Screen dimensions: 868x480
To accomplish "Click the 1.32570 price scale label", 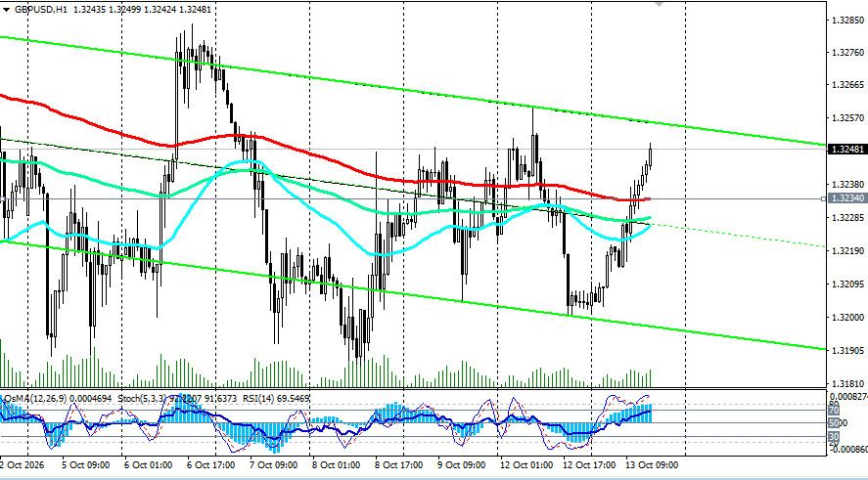I will (x=847, y=118).
